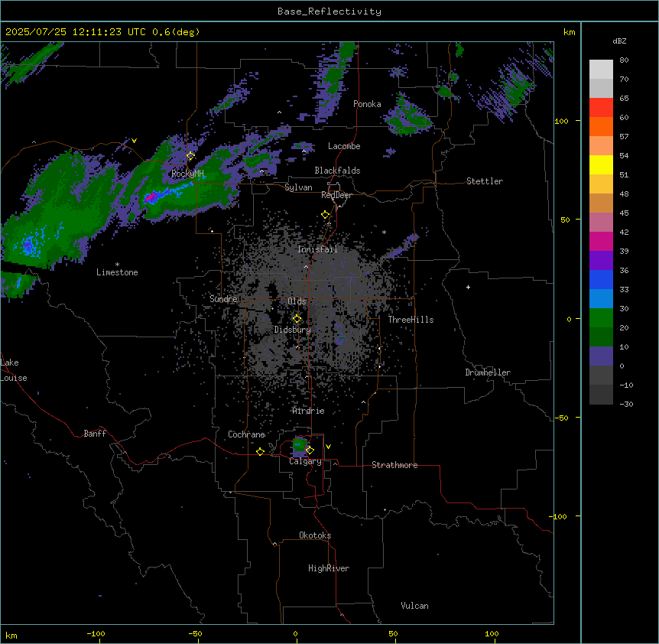
Task: Click the Limestone label
Action: pyautogui.click(x=117, y=272)
